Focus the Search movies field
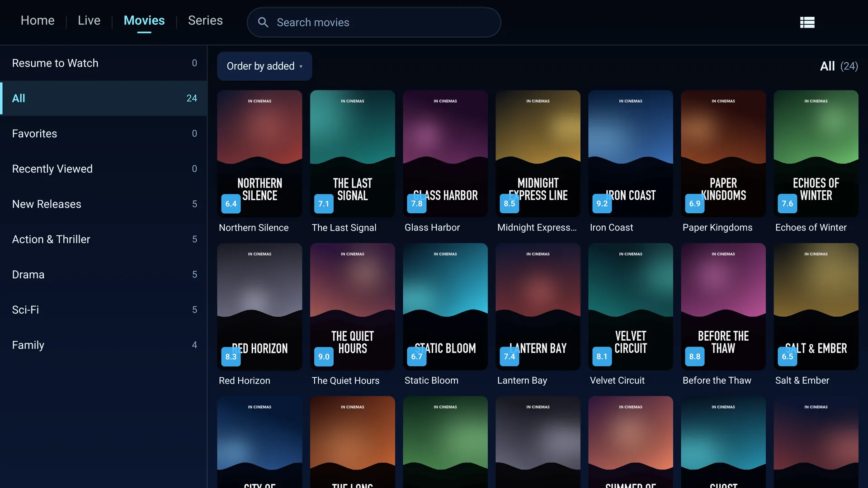Screen dimensions: 868x488 coord(374,22)
